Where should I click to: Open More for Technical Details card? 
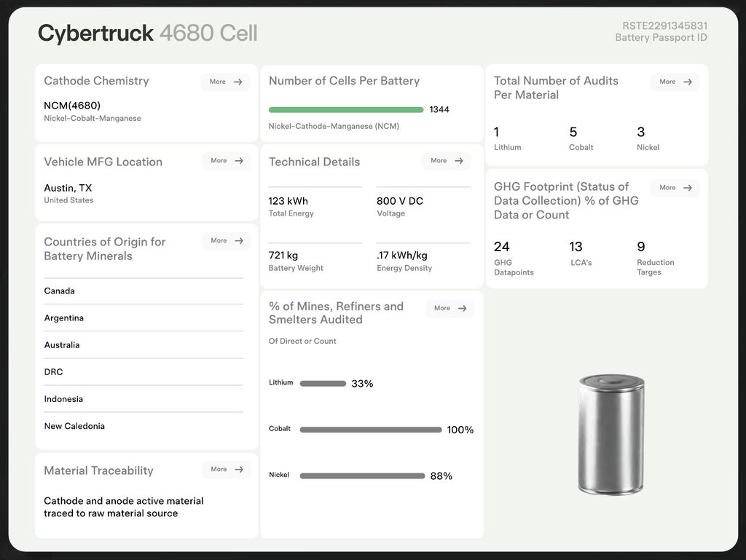[447, 161]
